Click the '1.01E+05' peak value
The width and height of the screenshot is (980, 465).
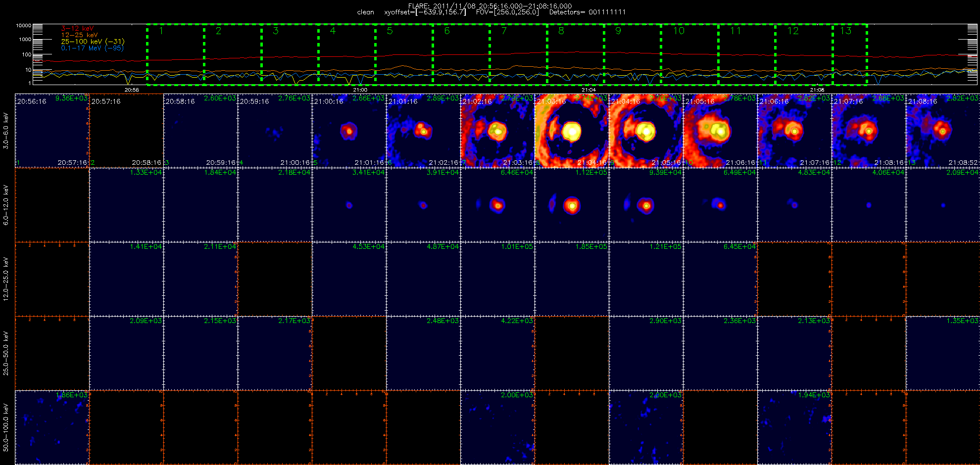[x=517, y=247]
